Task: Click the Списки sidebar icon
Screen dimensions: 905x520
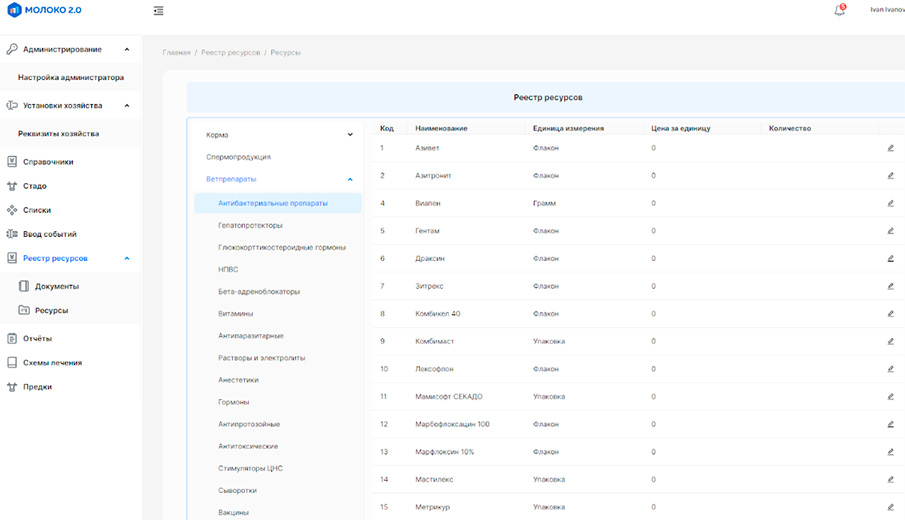Action: [12, 210]
